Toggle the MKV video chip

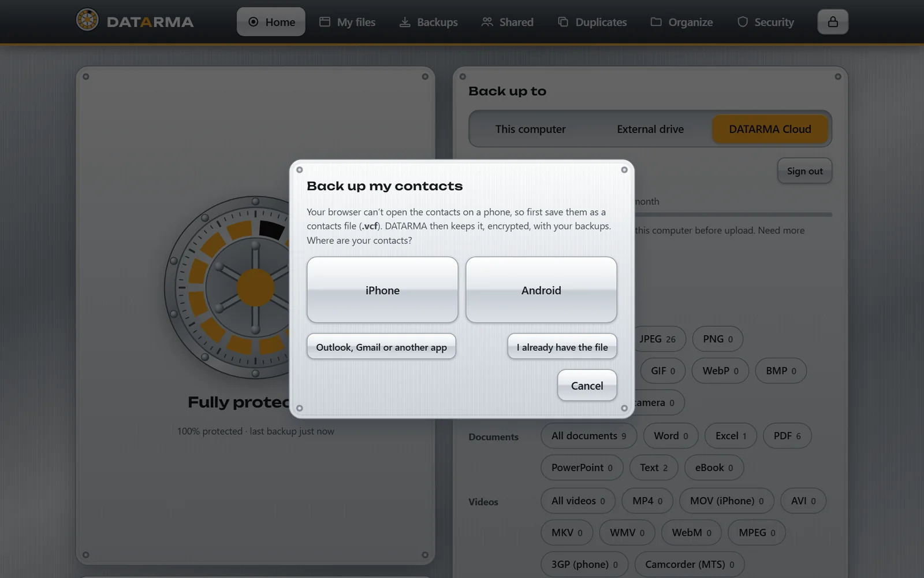[x=567, y=532]
